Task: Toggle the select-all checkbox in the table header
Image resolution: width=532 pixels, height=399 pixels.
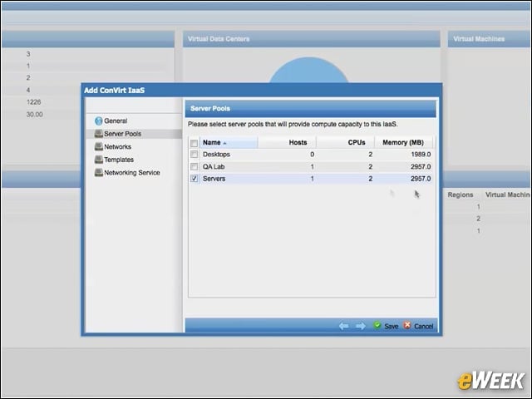Action: [x=194, y=143]
